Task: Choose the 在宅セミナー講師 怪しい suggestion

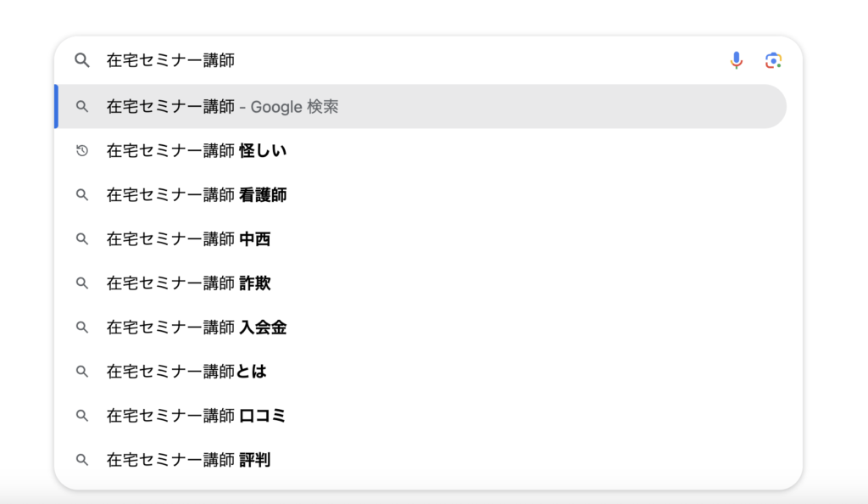Action: click(420, 151)
